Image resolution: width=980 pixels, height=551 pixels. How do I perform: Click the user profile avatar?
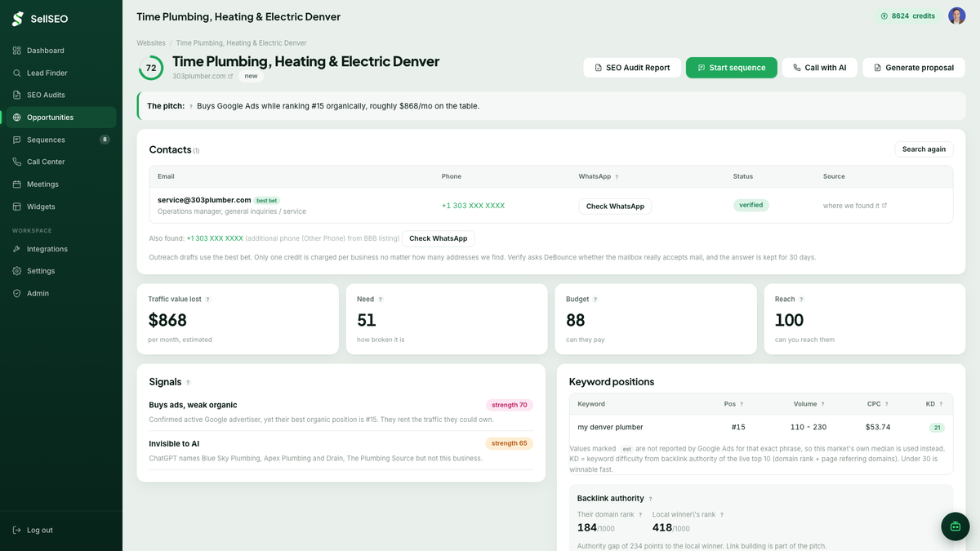coord(956,16)
